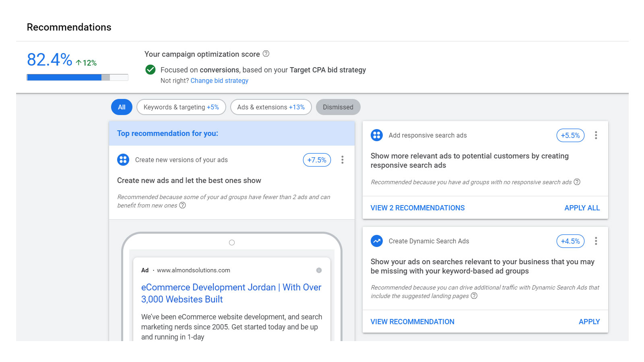Screen dimensions: 644x362
Task: Click the ads icon next to Create new versions of your ads
Action: coord(123,160)
